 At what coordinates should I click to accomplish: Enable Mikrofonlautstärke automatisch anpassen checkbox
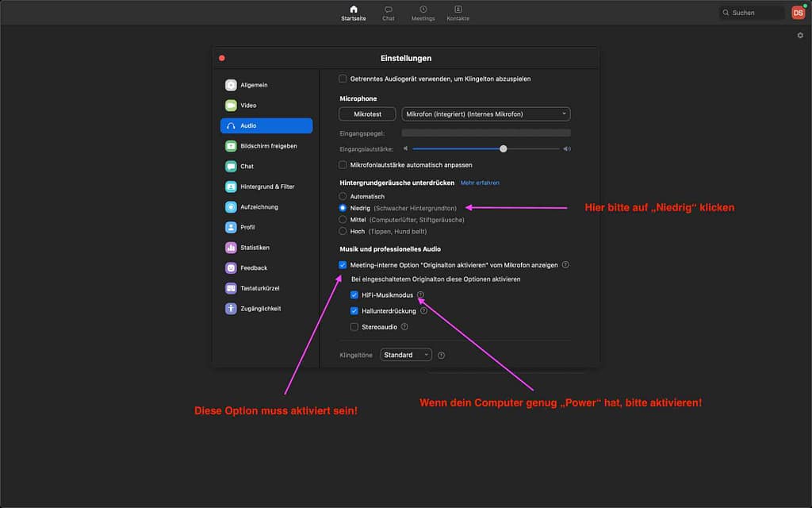[343, 165]
